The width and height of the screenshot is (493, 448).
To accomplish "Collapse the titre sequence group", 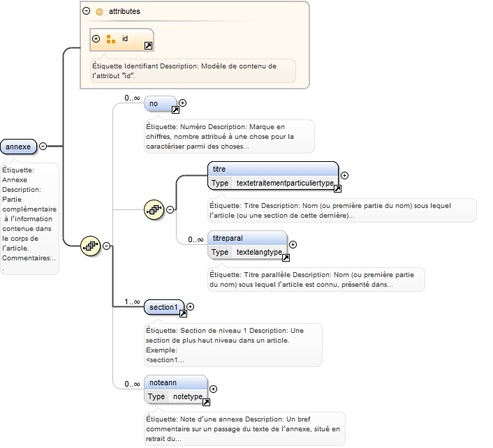I will pyautogui.click(x=170, y=209).
